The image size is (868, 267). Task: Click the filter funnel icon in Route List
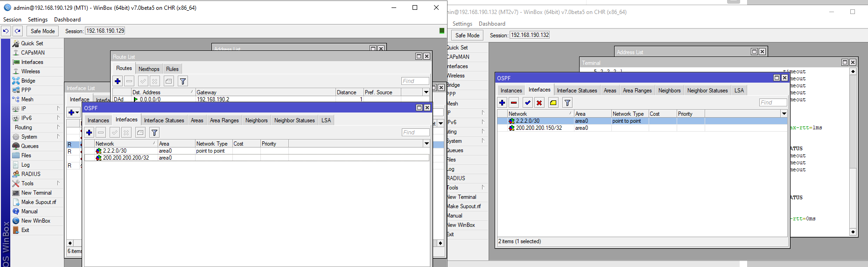[183, 81]
